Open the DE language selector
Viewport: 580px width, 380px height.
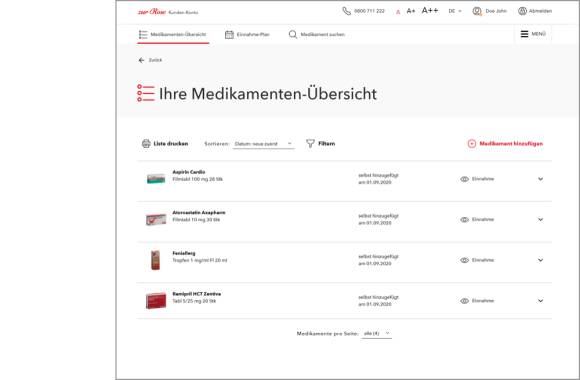click(x=455, y=11)
